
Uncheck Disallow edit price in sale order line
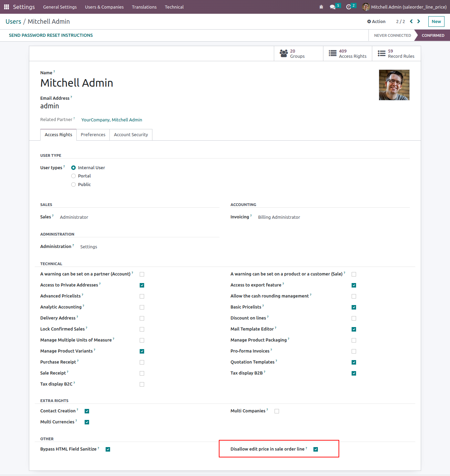click(316, 450)
